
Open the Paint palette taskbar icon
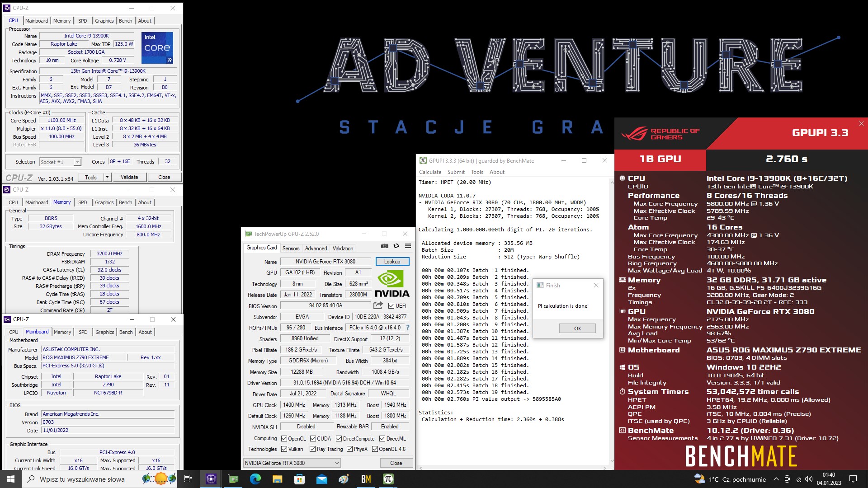pos(344,479)
